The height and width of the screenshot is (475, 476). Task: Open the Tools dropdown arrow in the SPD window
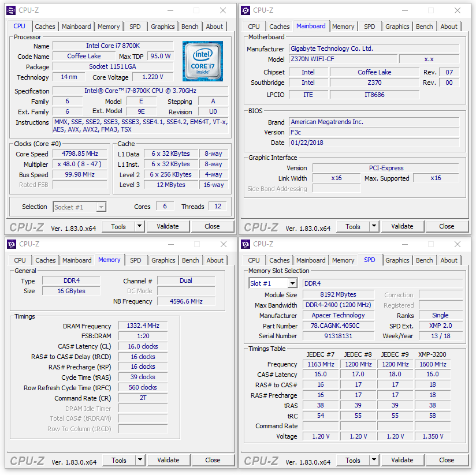pos(374,460)
